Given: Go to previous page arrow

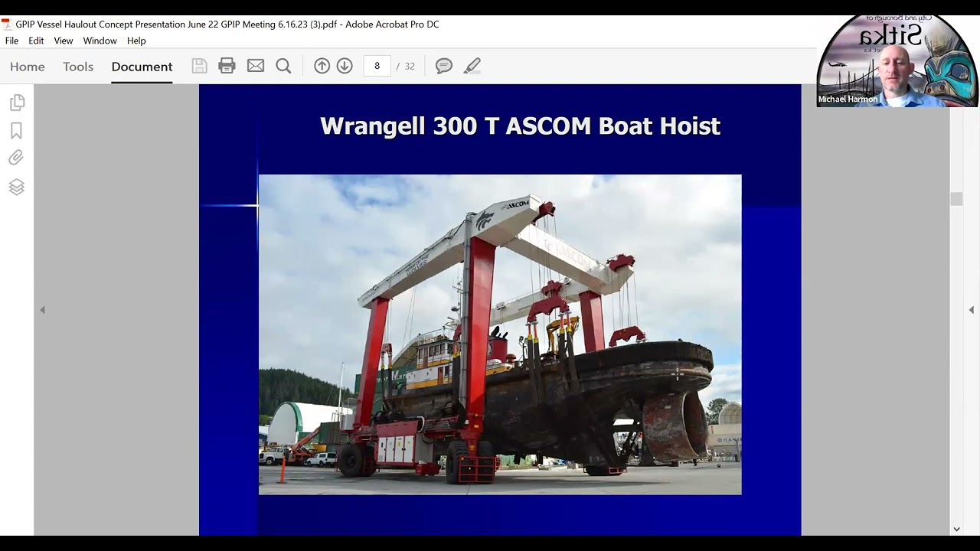Looking at the screenshot, I should click(x=322, y=66).
